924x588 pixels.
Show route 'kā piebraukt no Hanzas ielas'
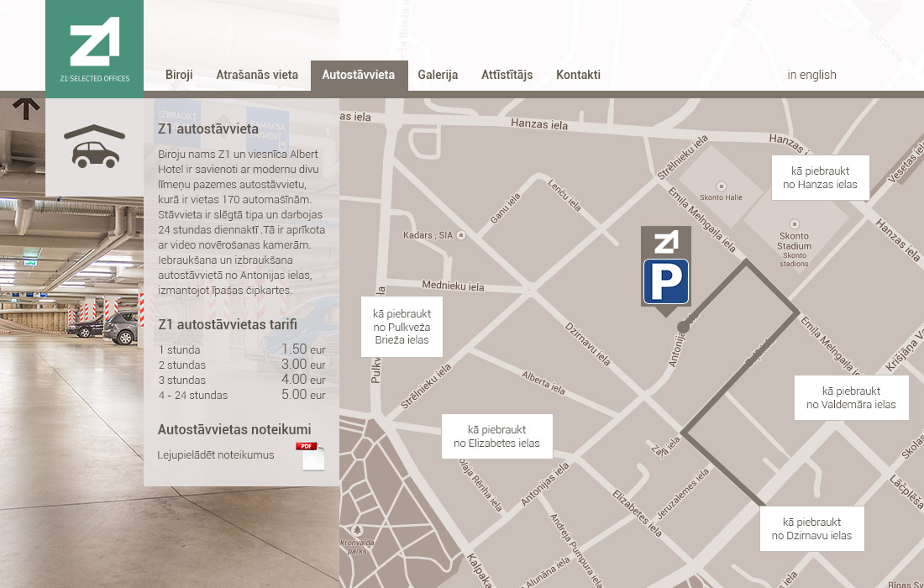[821, 177]
